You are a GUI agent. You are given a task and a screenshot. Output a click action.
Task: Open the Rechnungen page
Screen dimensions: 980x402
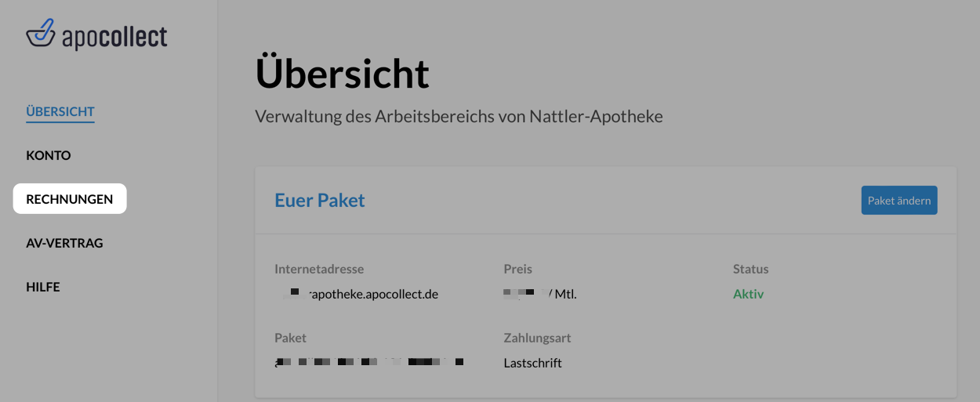click(x=69, y=199)
